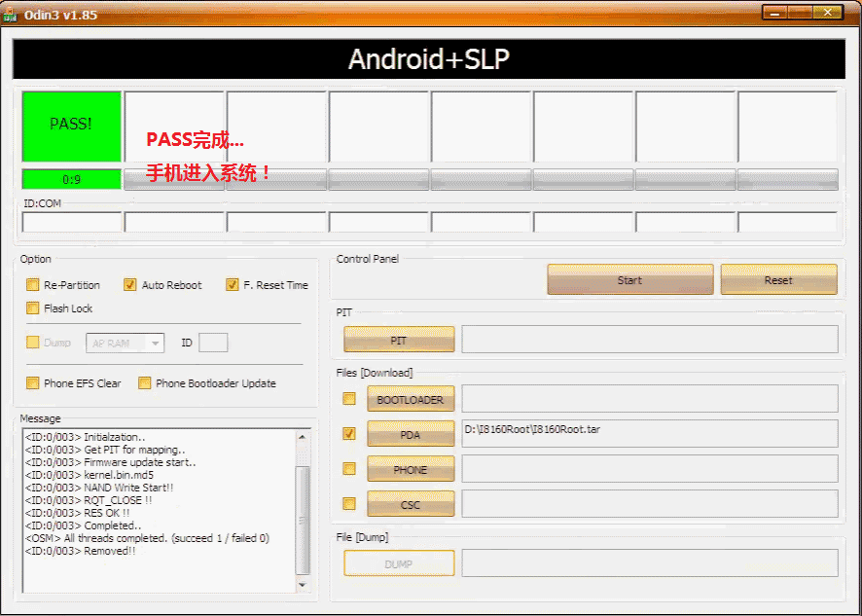Click the Android+SLP banner
The image size is (862, 616).
(429, 58)
